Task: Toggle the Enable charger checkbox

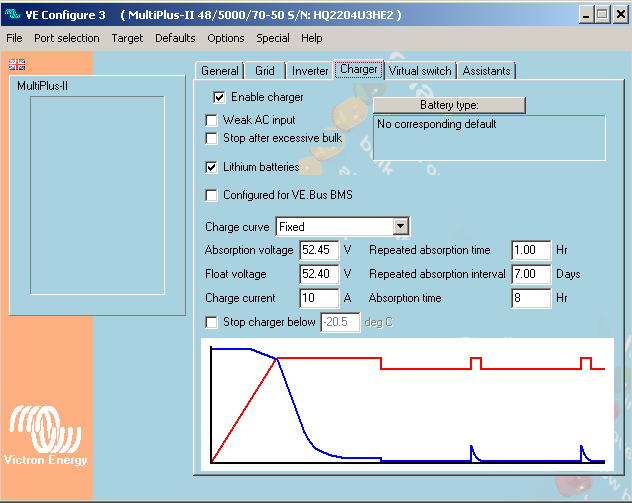Action: coord(219,97)
